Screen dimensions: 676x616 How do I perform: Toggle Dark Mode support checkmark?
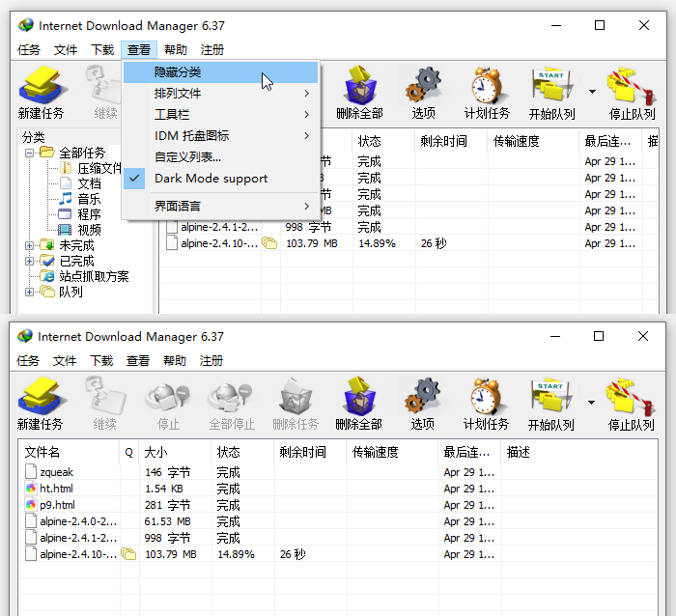pos(134,178)
